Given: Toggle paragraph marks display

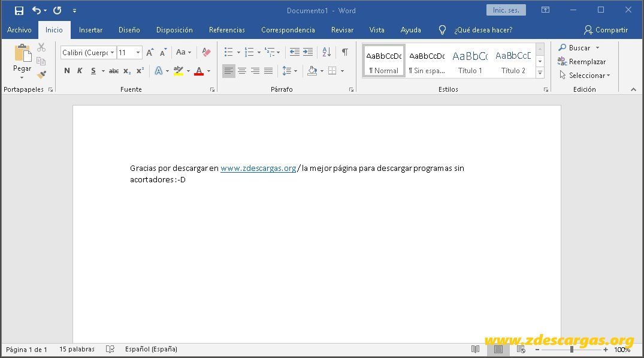Looking at the screenshot, I should click(345, 52).
